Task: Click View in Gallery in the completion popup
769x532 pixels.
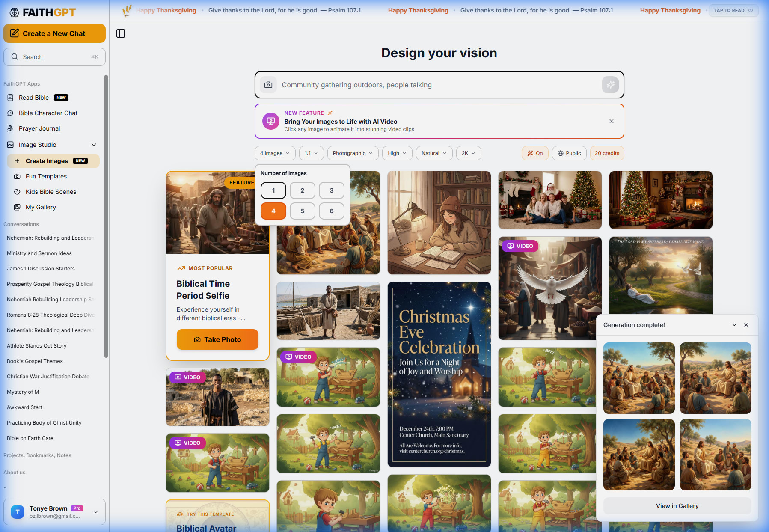Action: [677, 505]
